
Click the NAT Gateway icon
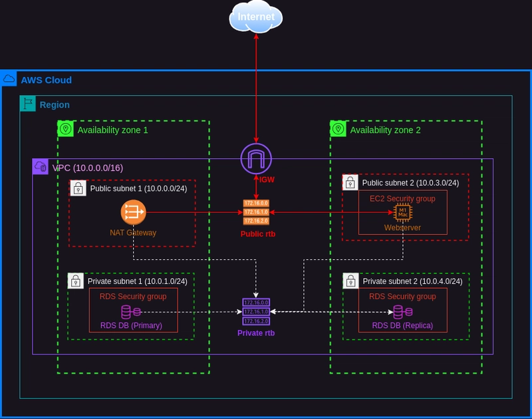click(133, 213)
